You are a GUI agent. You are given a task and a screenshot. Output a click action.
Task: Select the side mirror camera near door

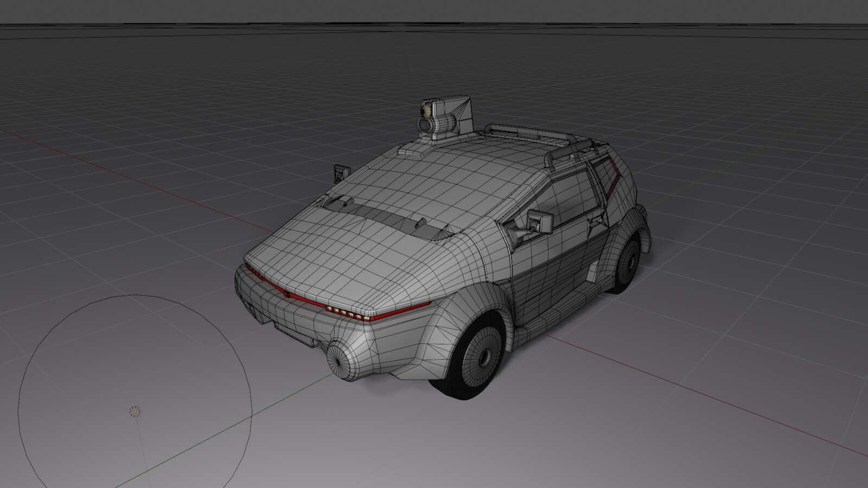coord(540,221)
